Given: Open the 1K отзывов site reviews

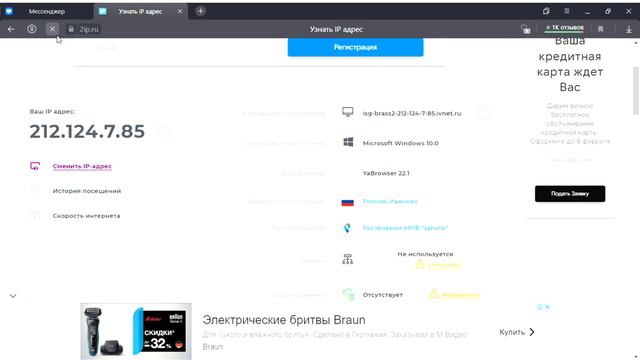Looking at the screenshot, I should (x=564, y=28).
